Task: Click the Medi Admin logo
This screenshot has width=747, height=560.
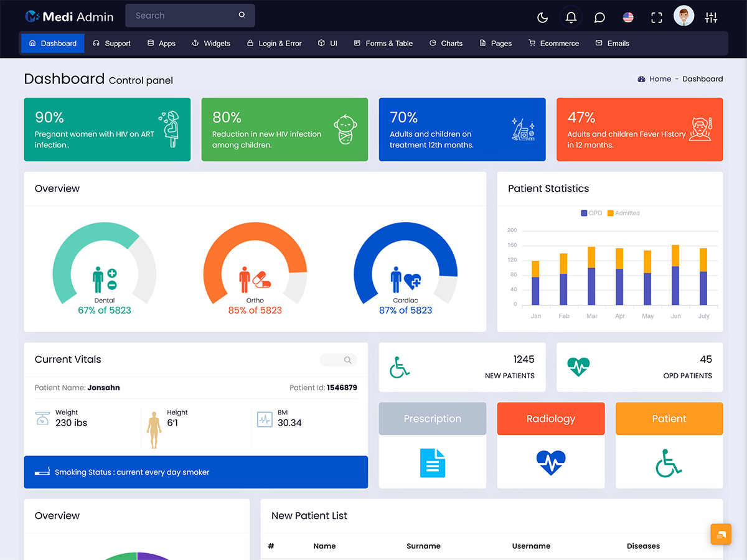Action: tap(69, 16)
